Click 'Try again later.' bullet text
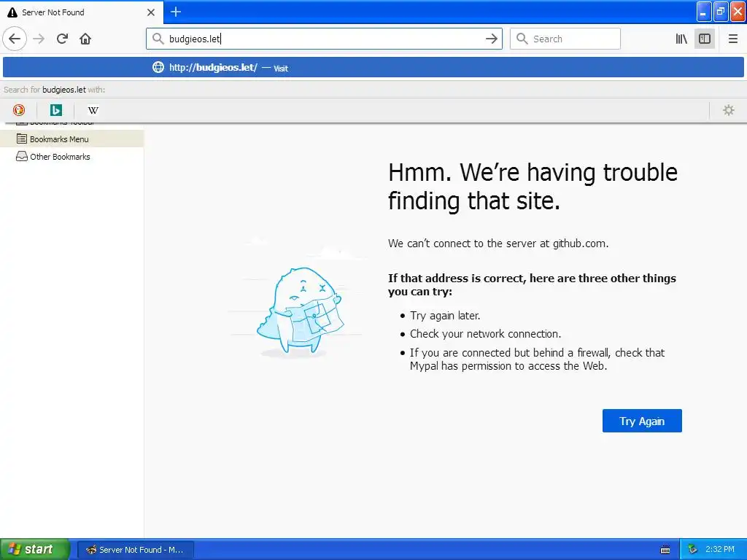This screenshot has width=747, height=560. tap(445, 316)
